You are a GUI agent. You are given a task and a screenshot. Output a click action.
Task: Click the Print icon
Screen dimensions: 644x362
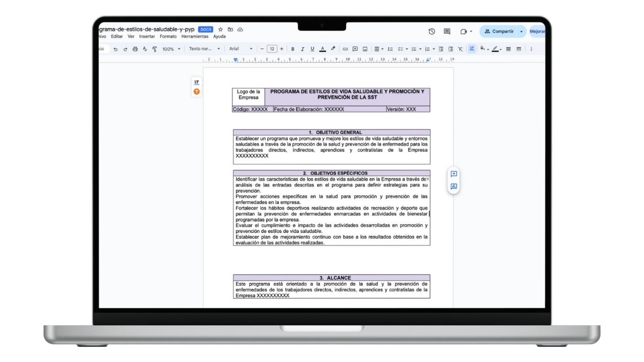coord(135,49)
